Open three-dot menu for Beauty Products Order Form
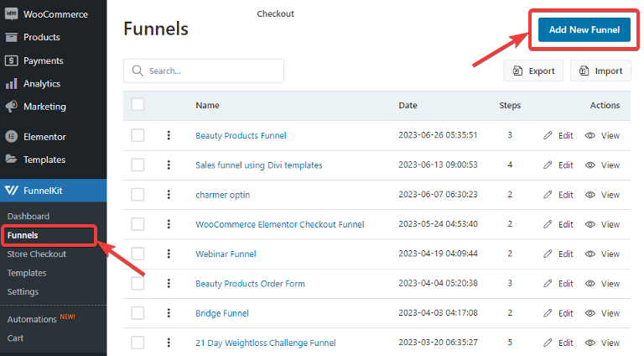The height and width of the screenshot is (356, 644). (169, 283)
